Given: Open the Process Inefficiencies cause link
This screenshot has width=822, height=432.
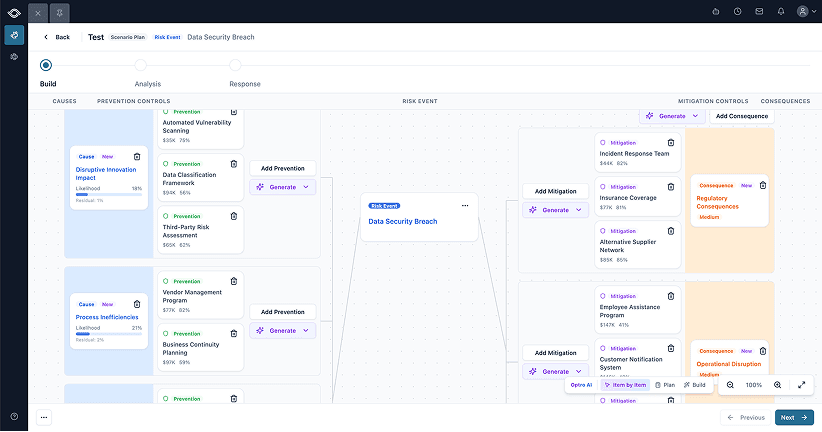Looking at the screenshot, I should tap(107, 317).
